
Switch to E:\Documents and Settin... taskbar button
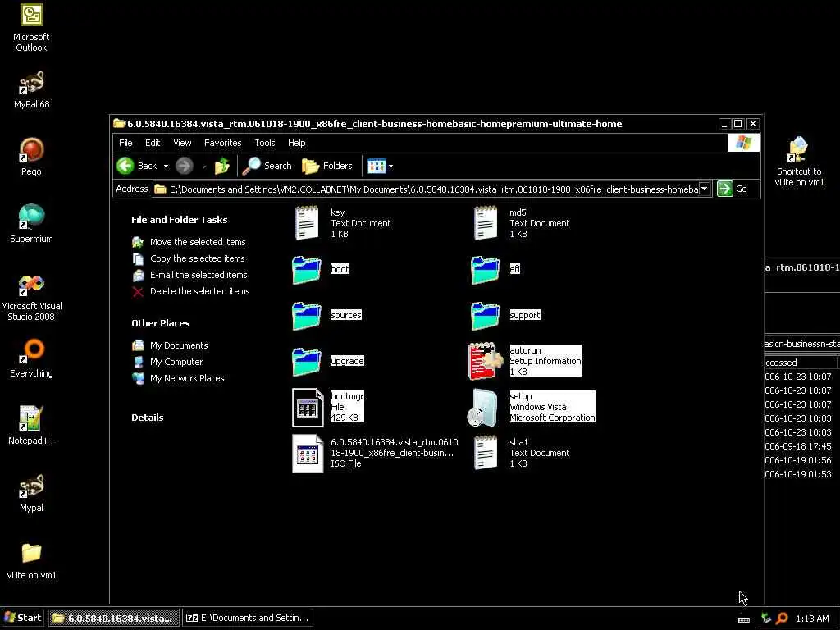249,618
